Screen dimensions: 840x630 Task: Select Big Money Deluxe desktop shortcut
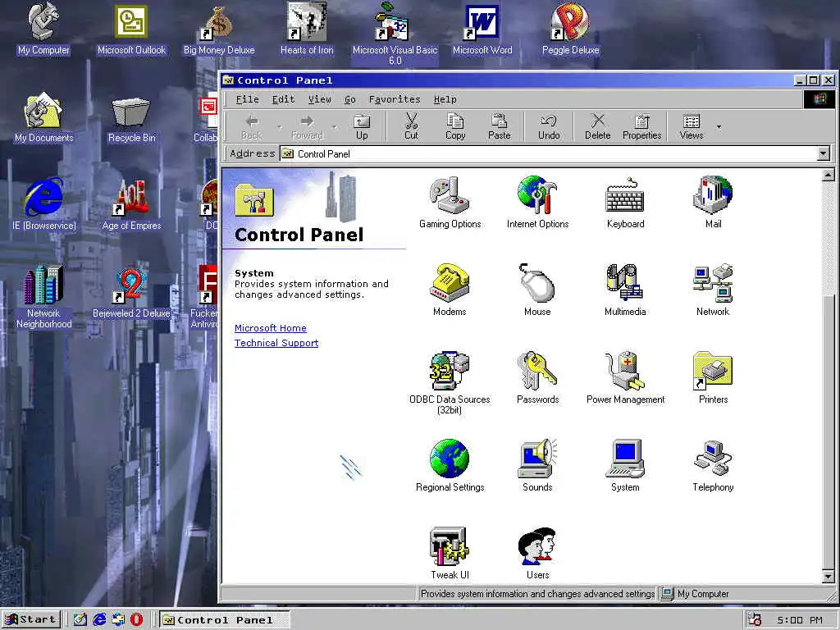coord(218,29)
